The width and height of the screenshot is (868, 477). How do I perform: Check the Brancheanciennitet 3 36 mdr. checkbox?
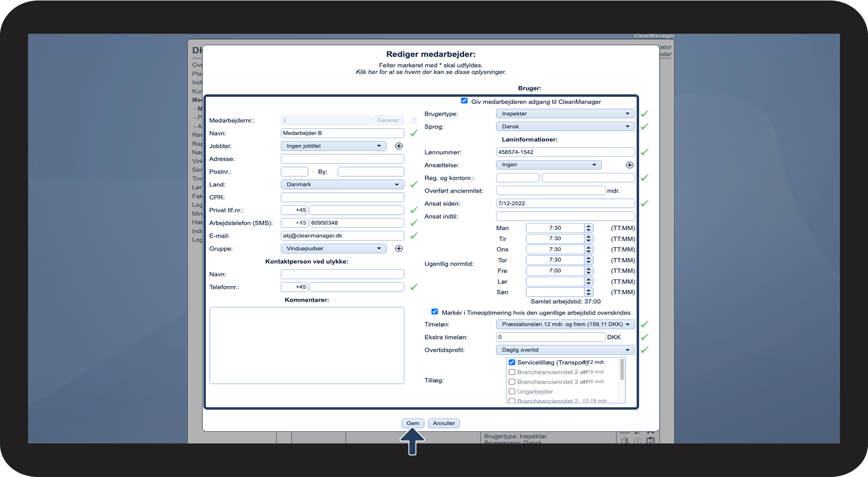point(512,382)
